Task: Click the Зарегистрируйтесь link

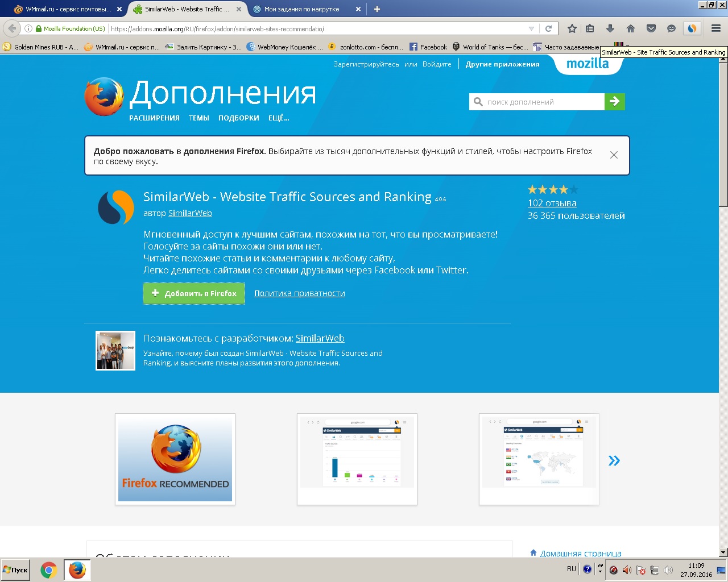Action: click(366, 64)
